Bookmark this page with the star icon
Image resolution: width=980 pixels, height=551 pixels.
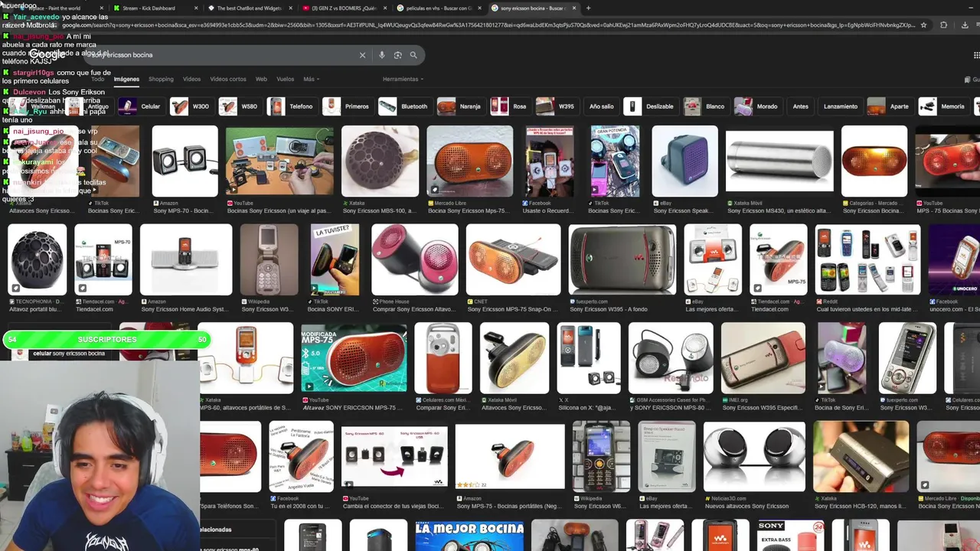[x=923, y=25]
